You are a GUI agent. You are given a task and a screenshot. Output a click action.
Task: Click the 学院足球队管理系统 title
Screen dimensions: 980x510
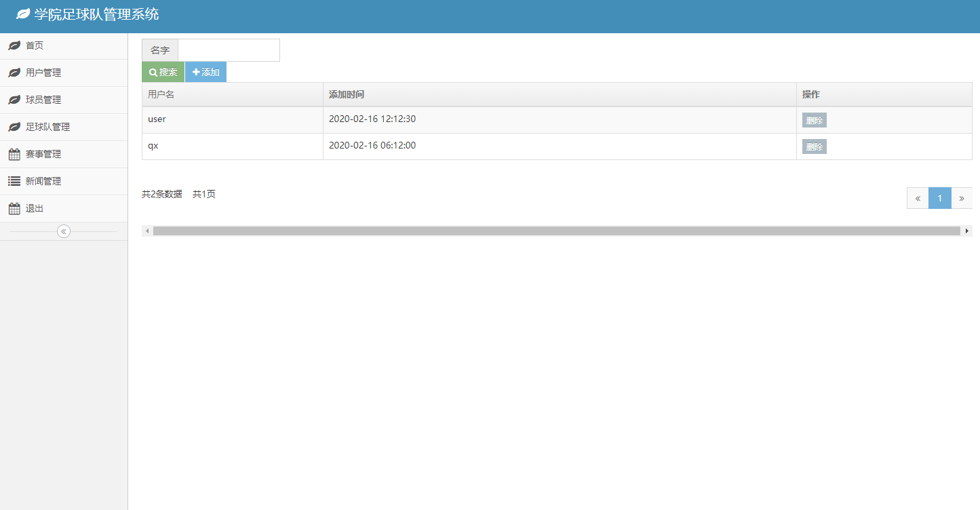coord(97,14)
